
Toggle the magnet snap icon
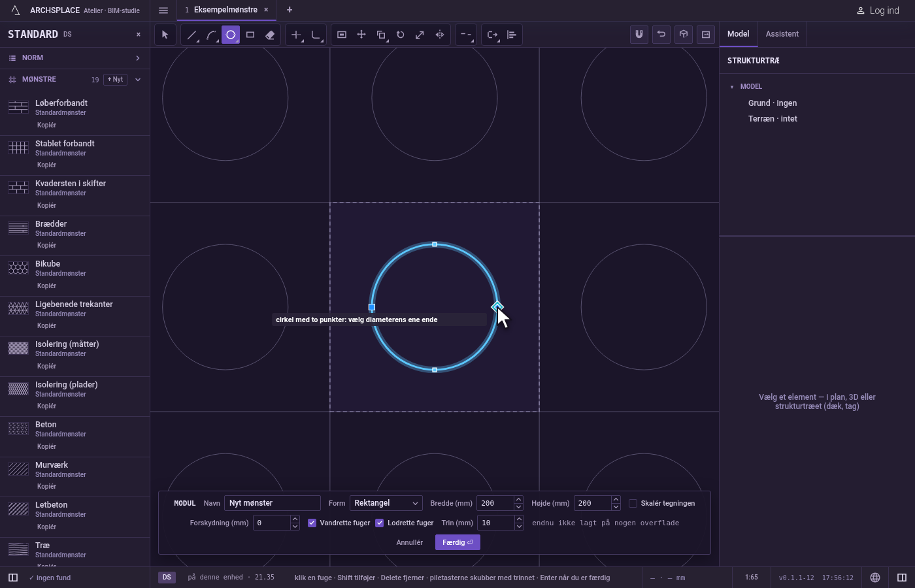coord(639,34)
